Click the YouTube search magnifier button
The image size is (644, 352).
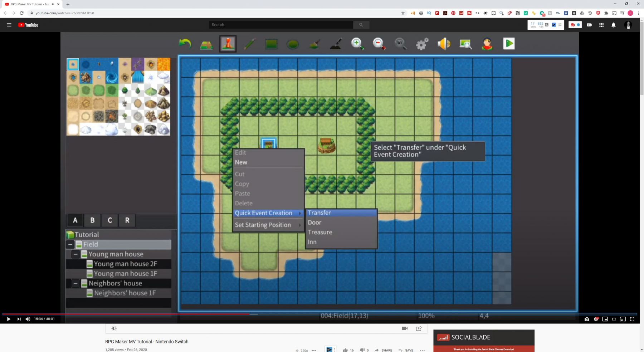(x=361, y=25)
